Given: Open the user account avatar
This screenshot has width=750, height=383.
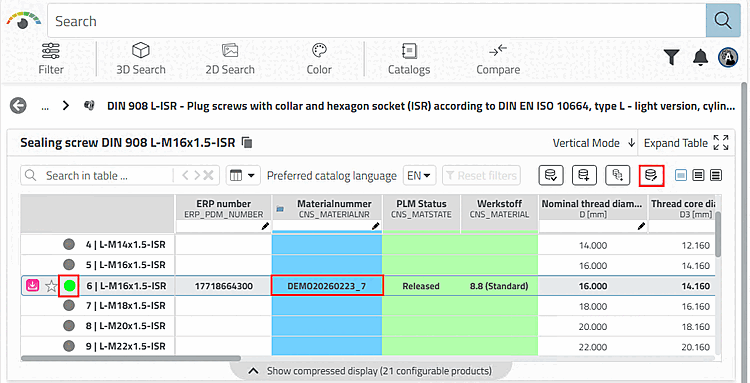Looking at the screenshot, I should point(728,57).
